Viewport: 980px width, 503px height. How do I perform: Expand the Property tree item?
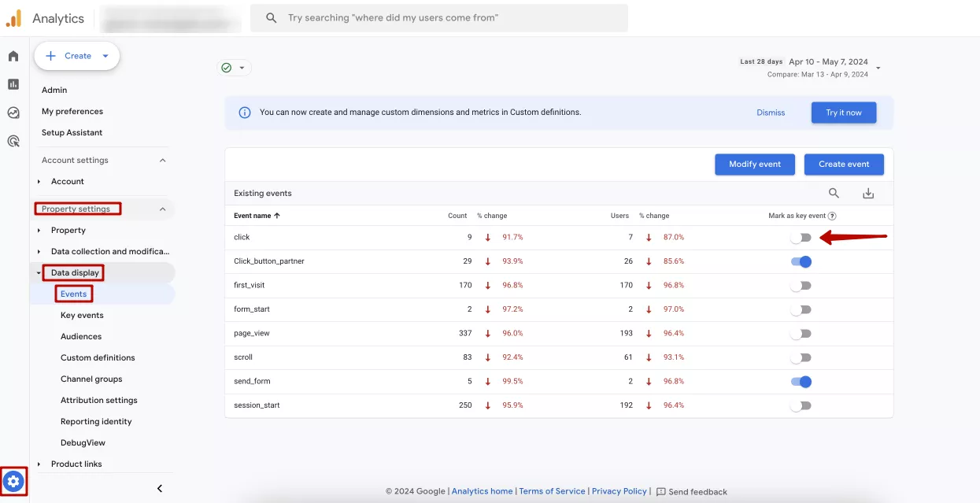[x=39, y=231]
